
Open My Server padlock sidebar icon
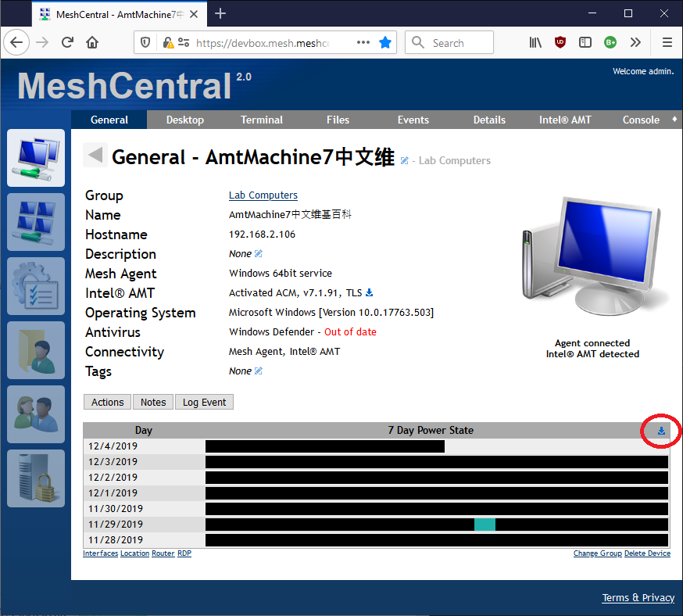pos(36,478)
